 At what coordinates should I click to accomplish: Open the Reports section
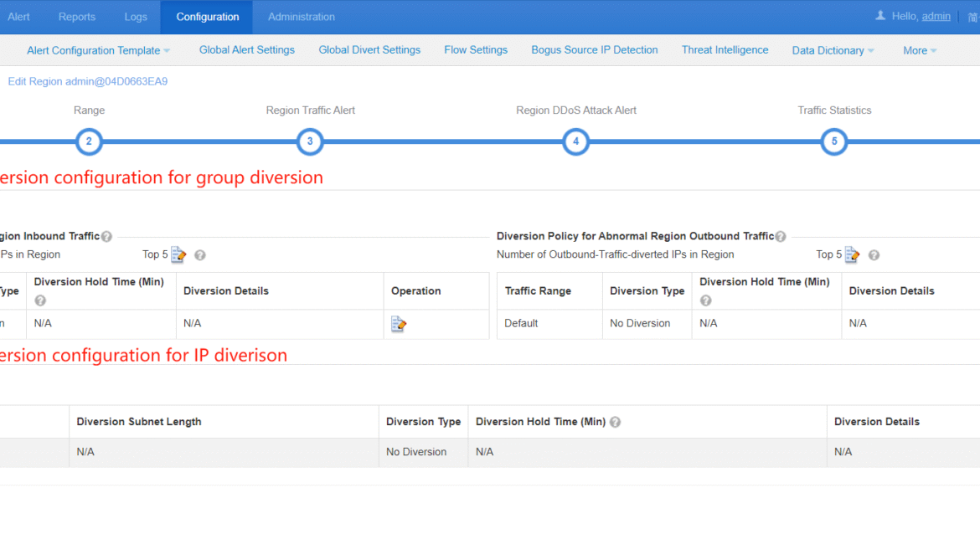(76, 16)
